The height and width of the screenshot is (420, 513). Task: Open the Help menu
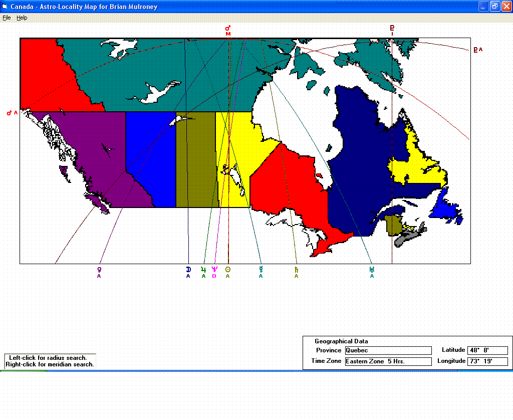tap(22, 18)
